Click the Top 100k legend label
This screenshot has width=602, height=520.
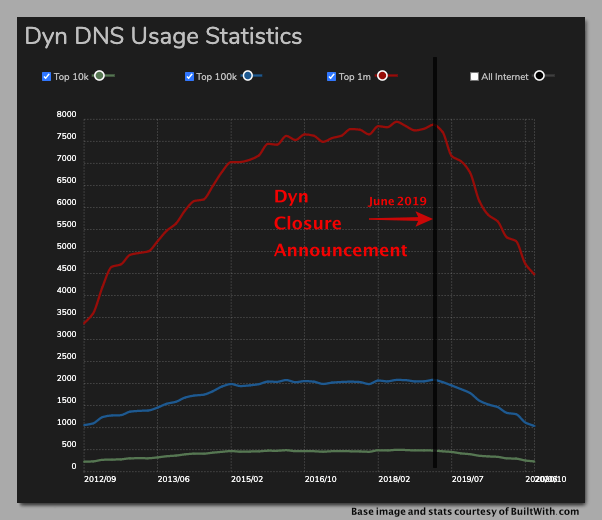pyautogui.click(x=217, y=77)
